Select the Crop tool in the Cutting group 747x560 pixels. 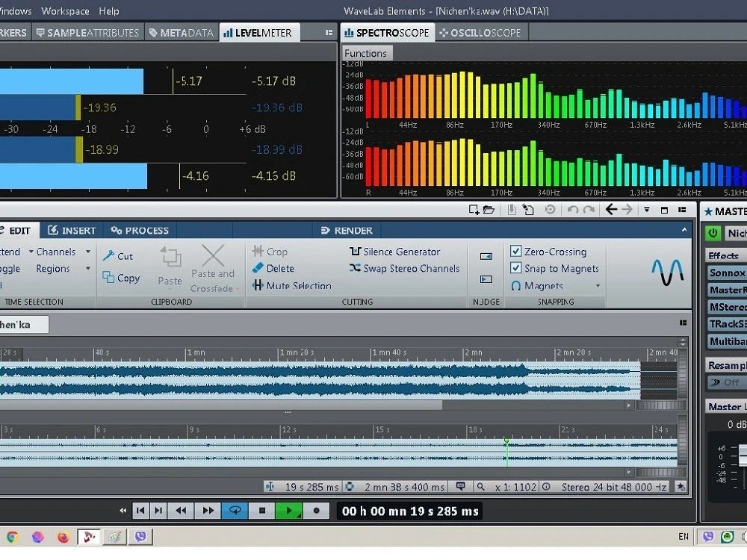pos(271,251)
